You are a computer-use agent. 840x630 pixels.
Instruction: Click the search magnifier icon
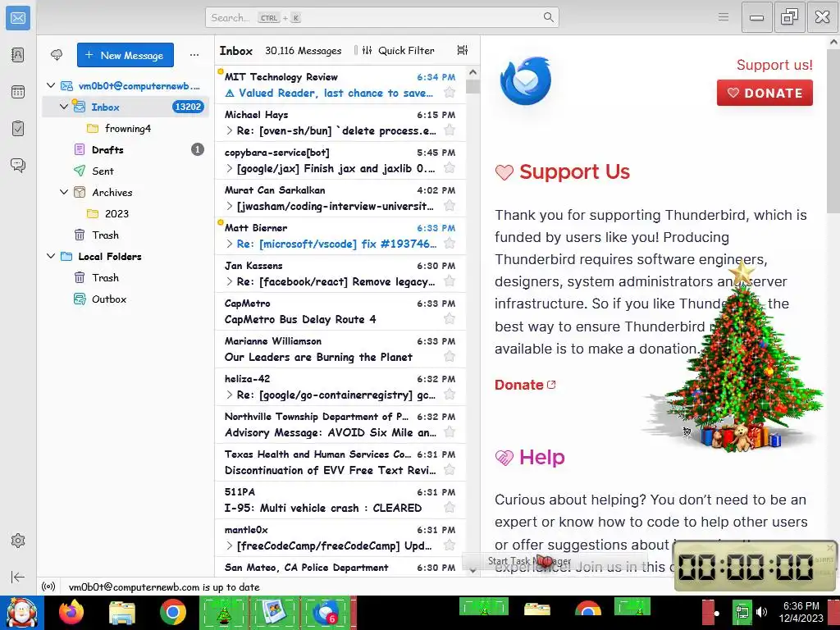tap(548, 17)
